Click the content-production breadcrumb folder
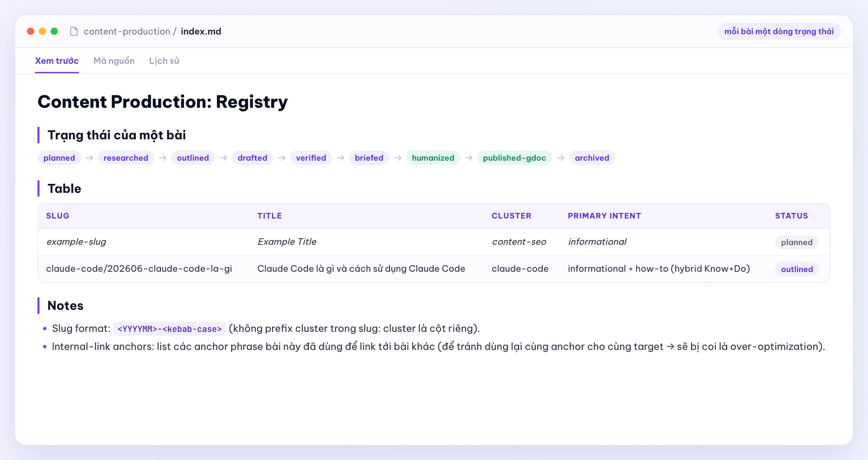 tap(127, 31)
